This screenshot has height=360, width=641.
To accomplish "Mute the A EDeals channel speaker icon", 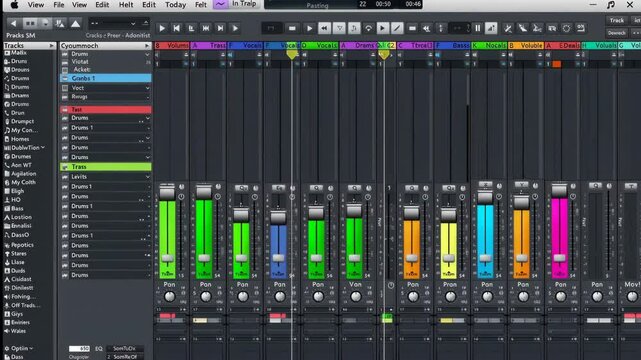I will click(548, 55).
